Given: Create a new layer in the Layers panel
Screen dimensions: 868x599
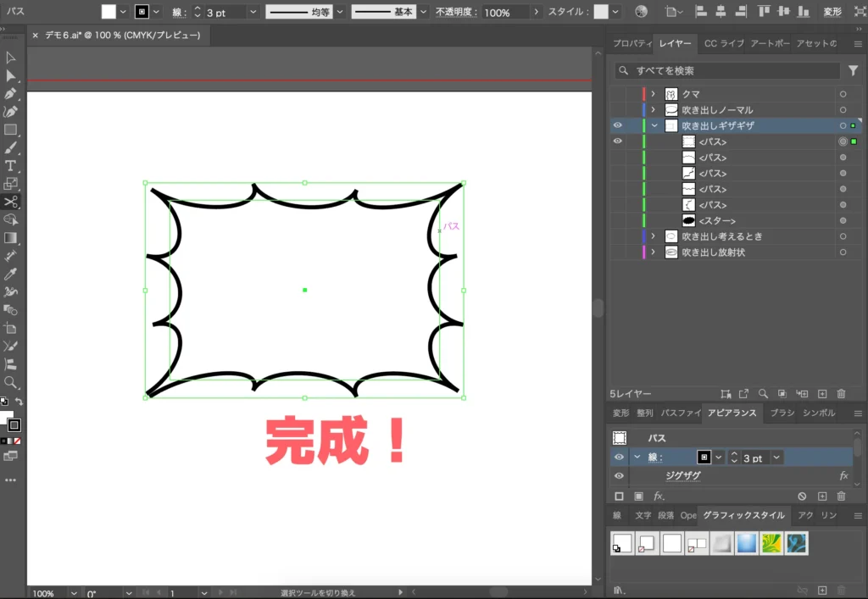Looking at the screenshot, I should pyautogui.click(x=821, y=394).
